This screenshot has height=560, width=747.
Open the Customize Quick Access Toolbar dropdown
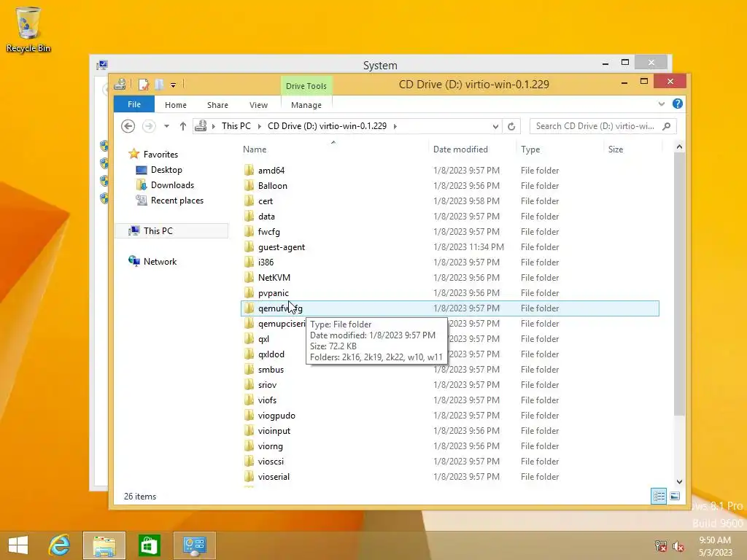click(x=174, y=85)
